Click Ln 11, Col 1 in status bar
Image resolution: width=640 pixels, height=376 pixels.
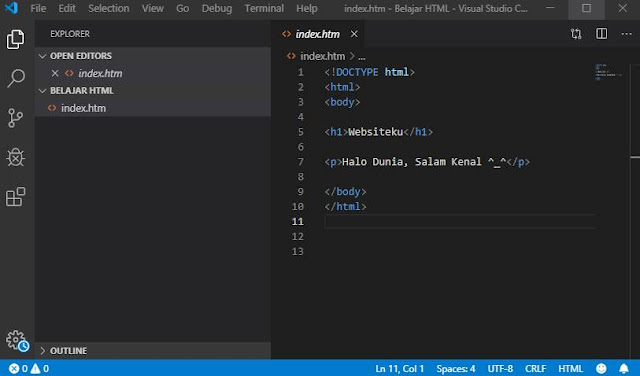(x=400, y=369)
